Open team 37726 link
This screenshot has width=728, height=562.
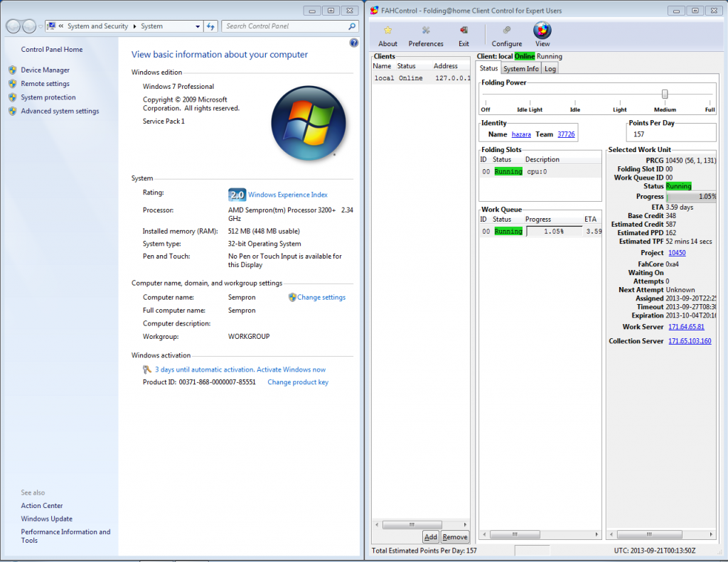(566, 134)
